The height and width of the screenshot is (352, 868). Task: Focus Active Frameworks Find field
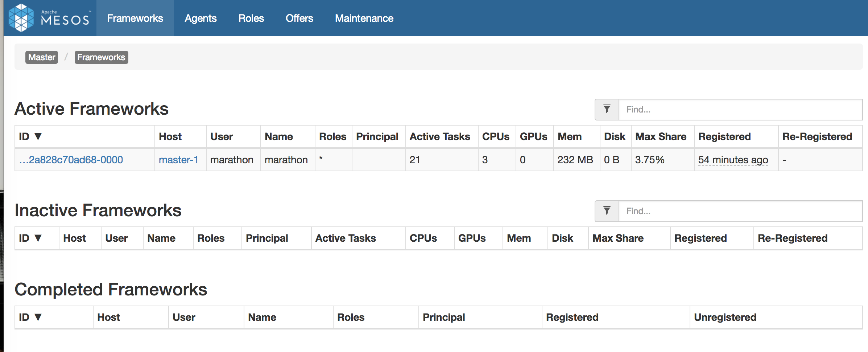point(740,109)
